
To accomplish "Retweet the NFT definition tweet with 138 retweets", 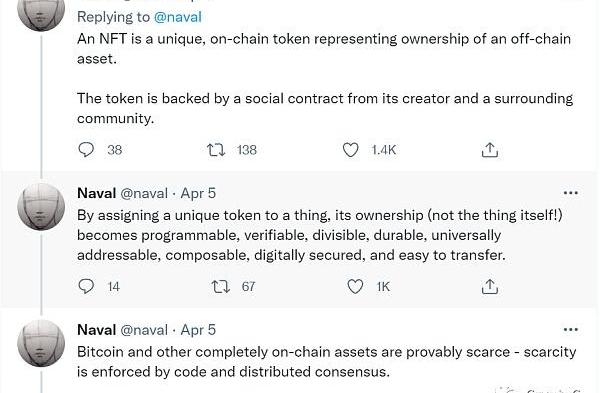I will [216, 150].
